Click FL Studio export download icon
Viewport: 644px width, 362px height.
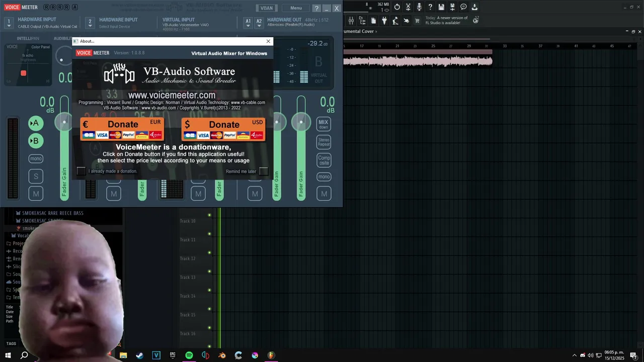tap(474, 7)
